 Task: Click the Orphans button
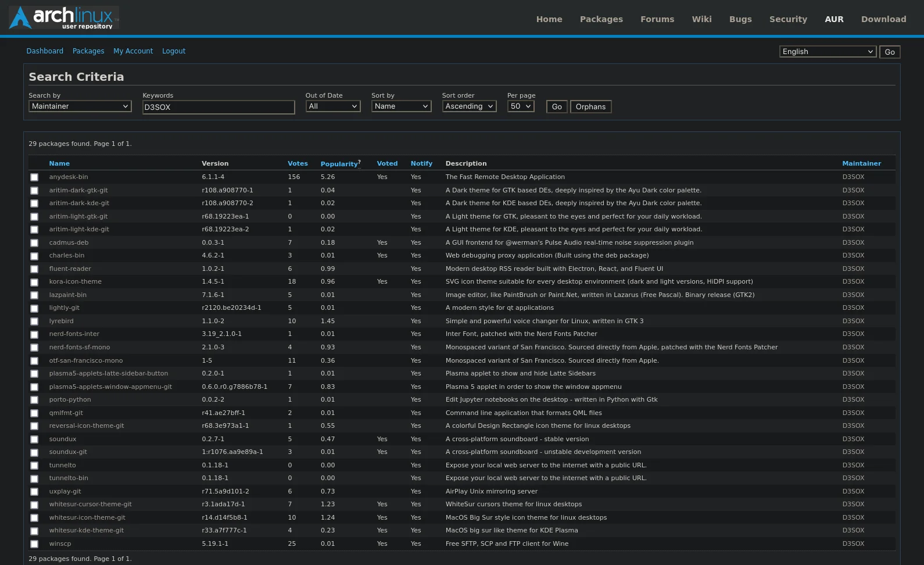pos(590,107)
